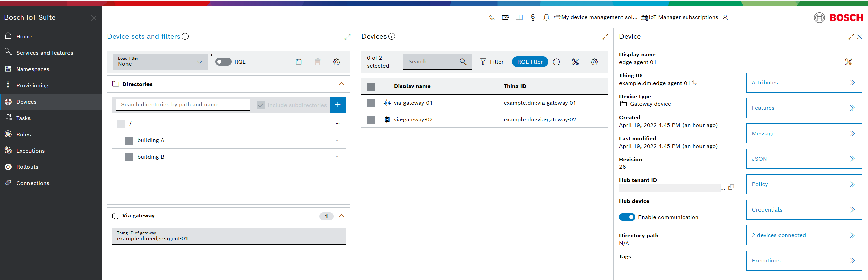Click the Thing ID of gateway field

(229, 236)
